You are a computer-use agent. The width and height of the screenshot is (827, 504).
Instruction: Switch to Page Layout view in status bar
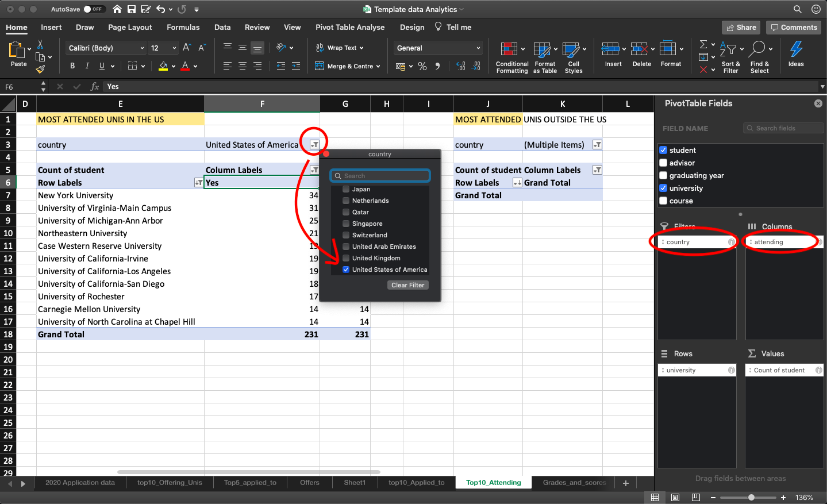[675, 497]
